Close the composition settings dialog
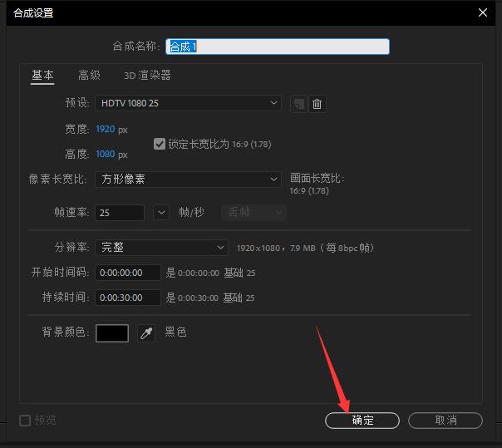This screenshot has height=448, width=502. pyautogui.click(x=484, y=12)
